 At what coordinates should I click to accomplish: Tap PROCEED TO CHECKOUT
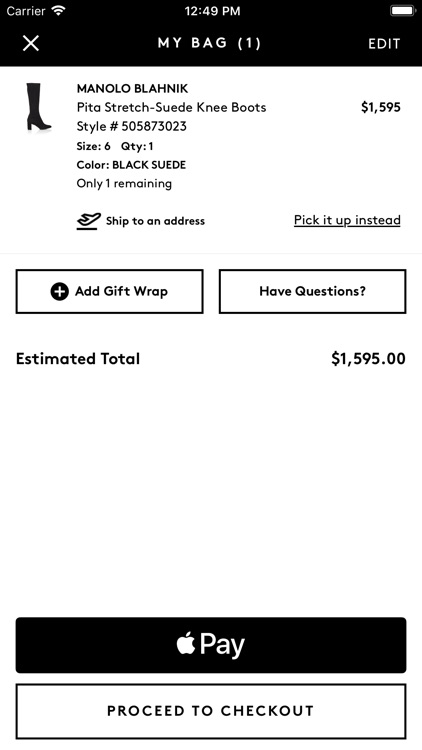point(211,711)
